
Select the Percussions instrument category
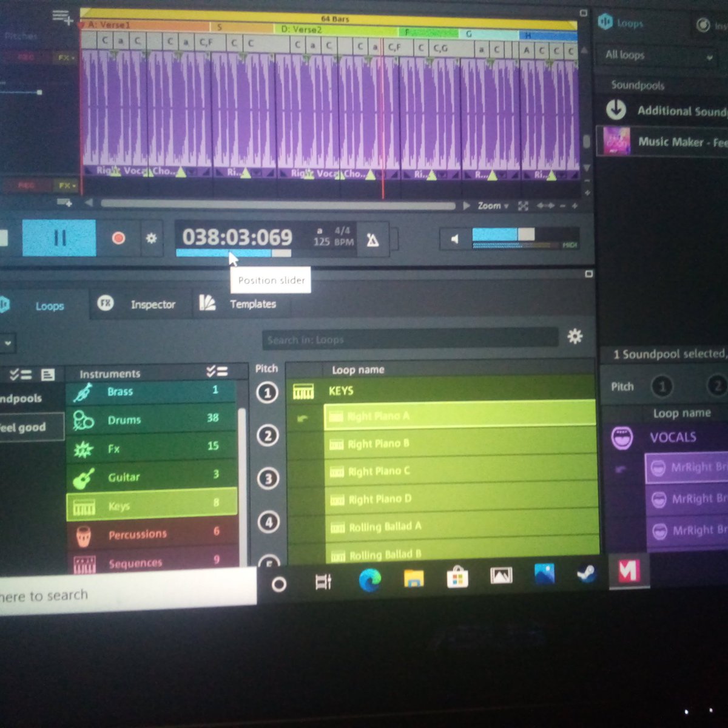[152, 534]
